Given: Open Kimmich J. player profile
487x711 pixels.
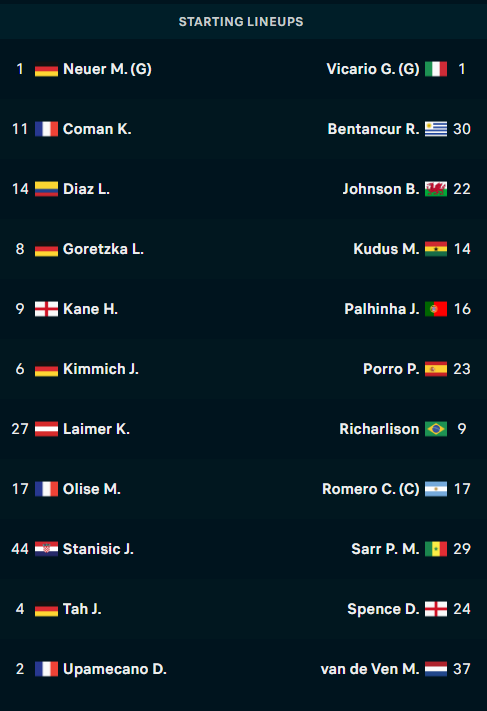Looking at the screenshot, I should 101,369.
